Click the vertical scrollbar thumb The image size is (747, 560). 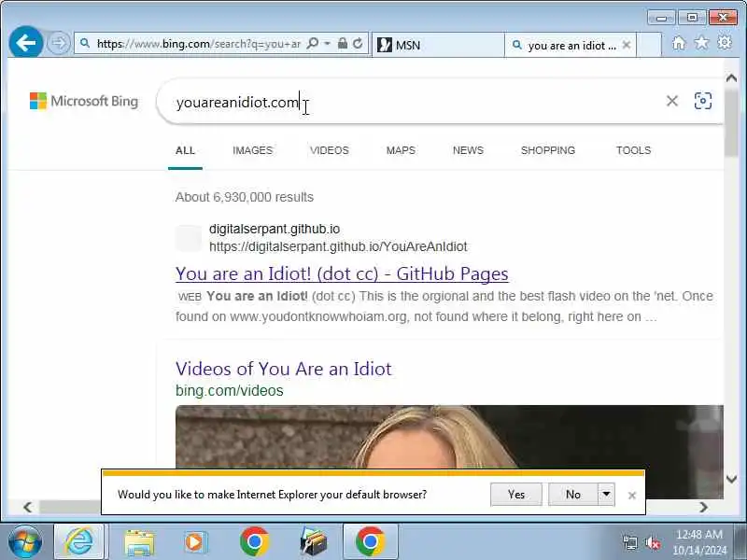click(x=731, y=121)
